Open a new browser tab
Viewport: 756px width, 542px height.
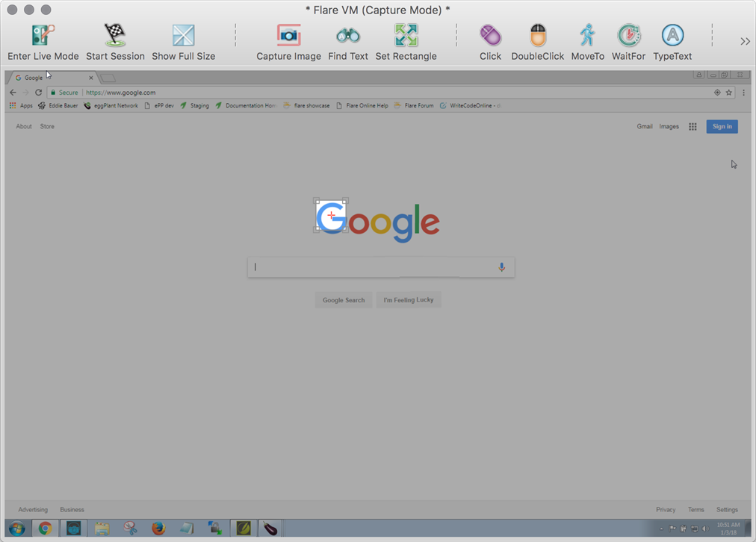pos(108,78)
